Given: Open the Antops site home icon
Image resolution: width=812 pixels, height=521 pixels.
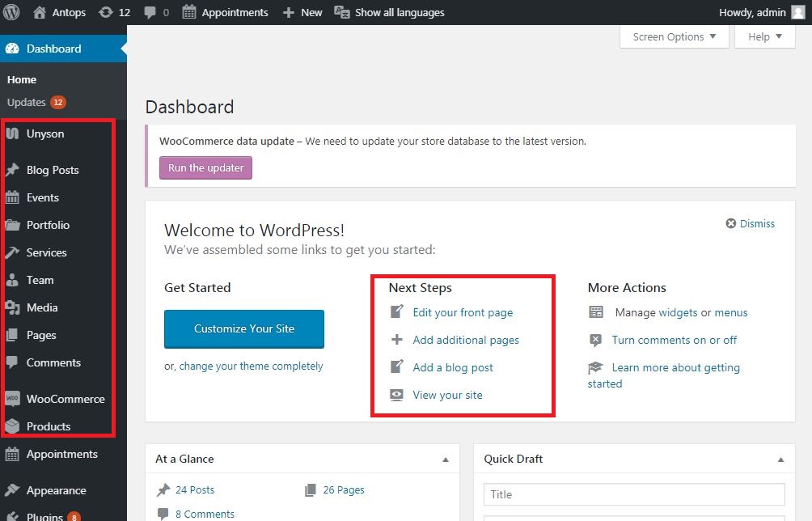Looking at the screenshot, I should click(40, 12).
